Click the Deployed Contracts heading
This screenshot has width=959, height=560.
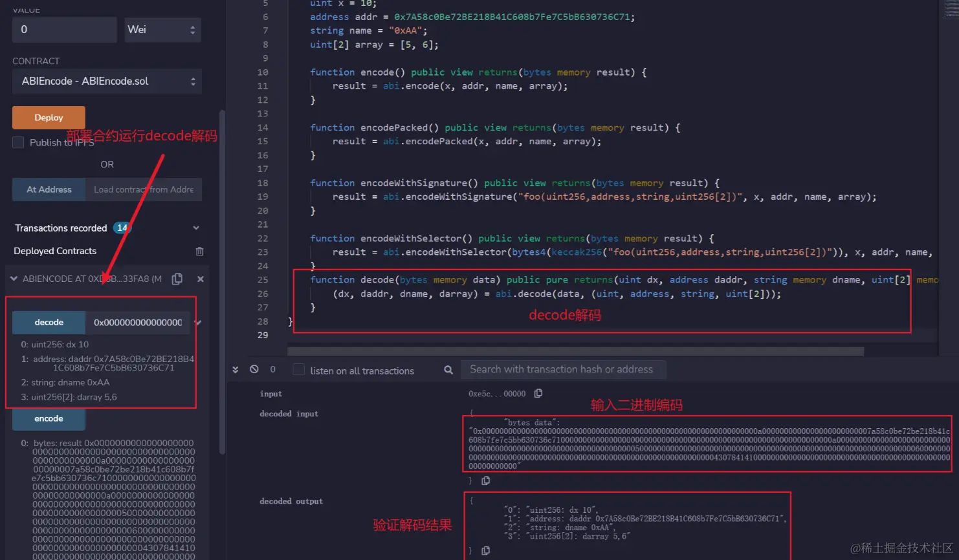55,251
